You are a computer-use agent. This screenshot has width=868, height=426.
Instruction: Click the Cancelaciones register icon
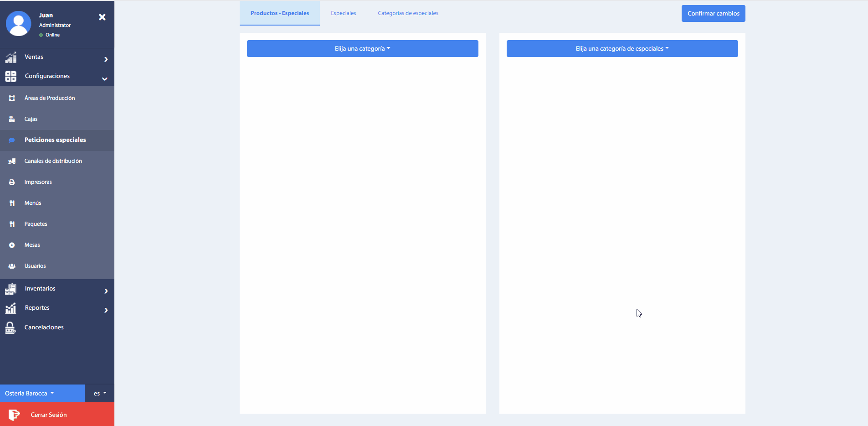pyautogui.click(x=10, y=327)
